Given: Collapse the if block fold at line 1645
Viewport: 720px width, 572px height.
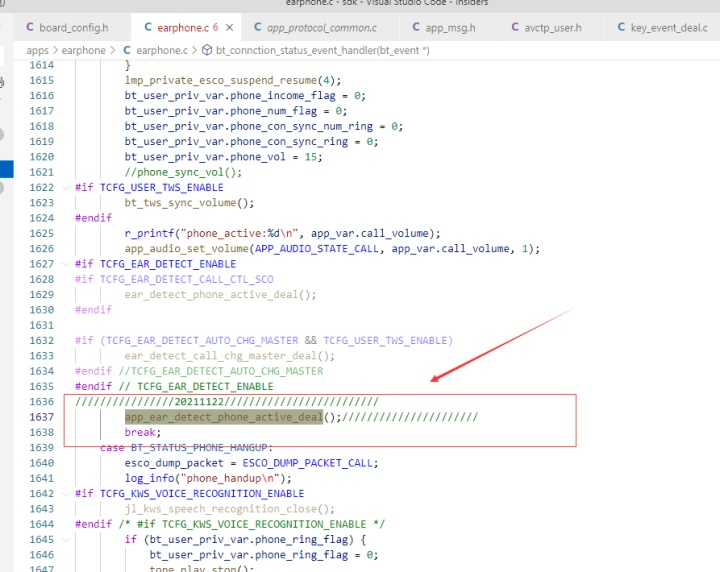Looking at the screenshot, I should tap(66, 539).
